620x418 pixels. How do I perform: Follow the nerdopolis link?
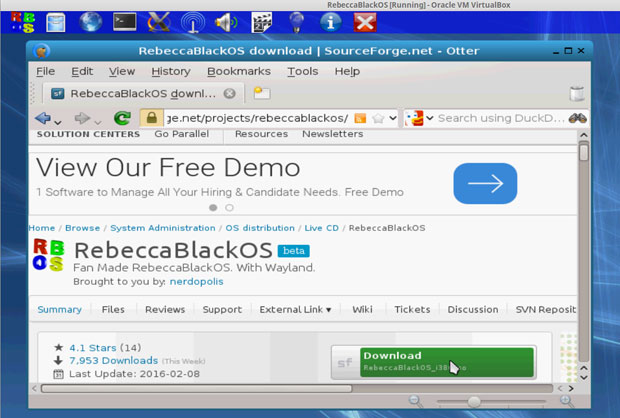[x=197, y=282]
